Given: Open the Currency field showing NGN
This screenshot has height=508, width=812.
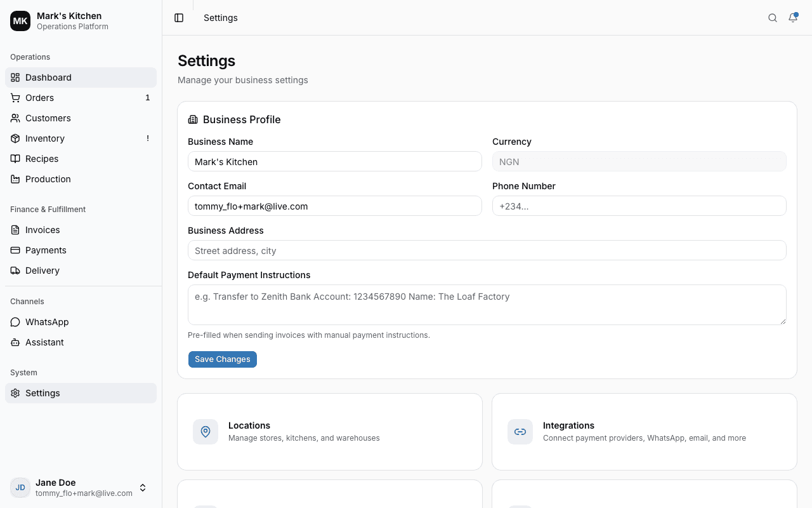Looking at the screenshot, I should (x=639, y=161).
